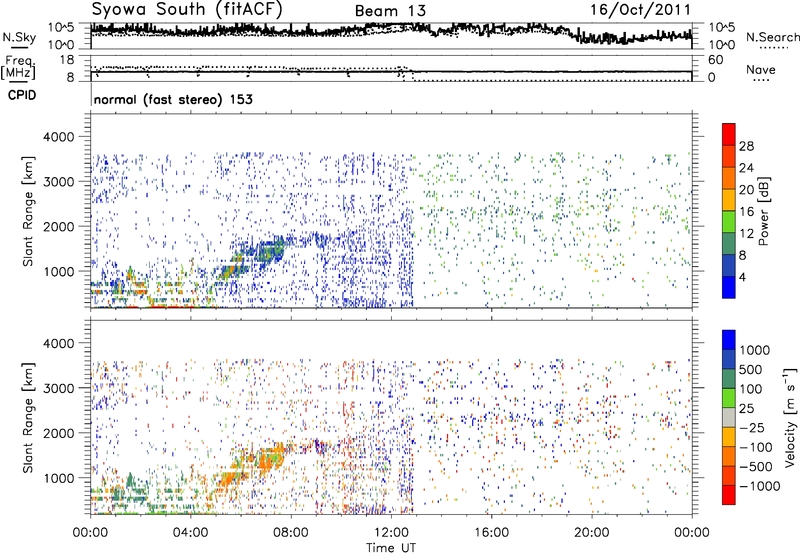Click the frequency axis '18' label
The width and height of the screenshot is (800, 554).
pos(67,60)
